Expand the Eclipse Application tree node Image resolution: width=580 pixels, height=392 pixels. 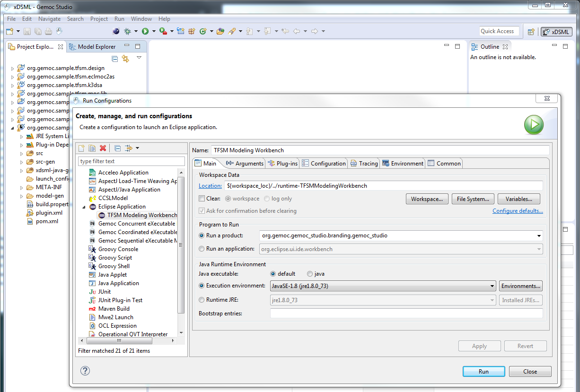83,207
